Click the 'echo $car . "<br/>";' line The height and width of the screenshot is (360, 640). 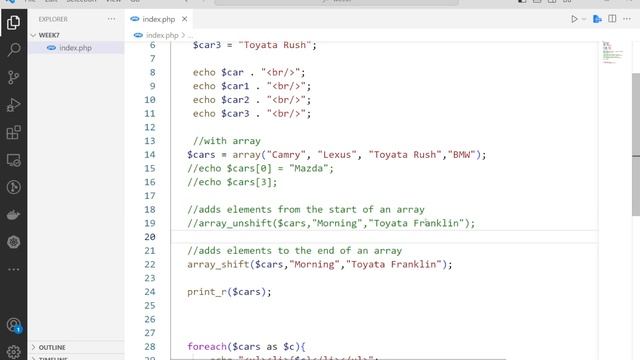(x=249, y=73)
